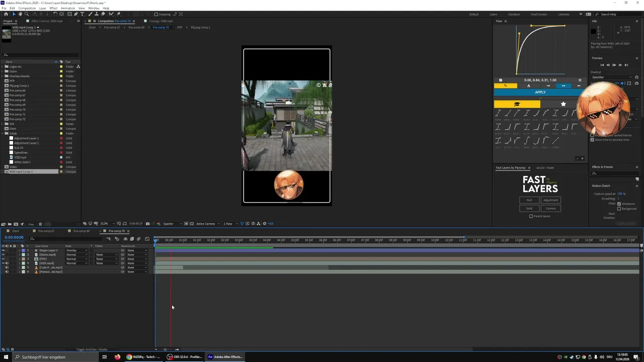This screenshot has width=644, height=362.
Task: Open graduation cap presets tab in Flow
Action: (517, 104)
